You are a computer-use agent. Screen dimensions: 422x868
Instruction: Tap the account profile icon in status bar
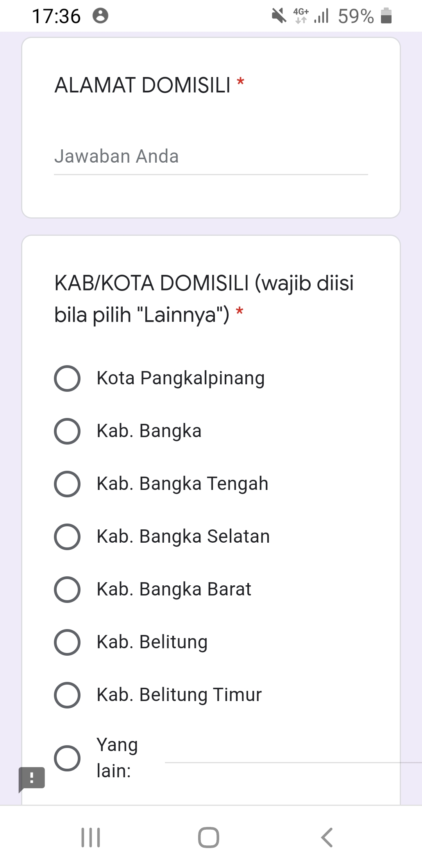[x=100, y=16]
